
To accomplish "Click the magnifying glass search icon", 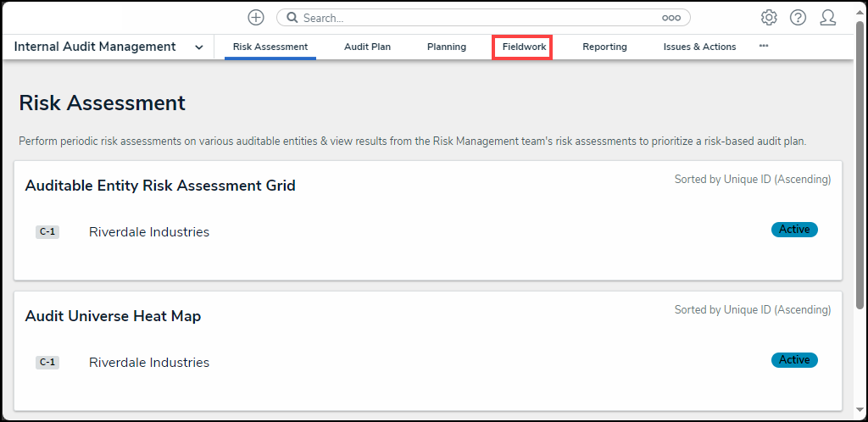I will [292, 18].
